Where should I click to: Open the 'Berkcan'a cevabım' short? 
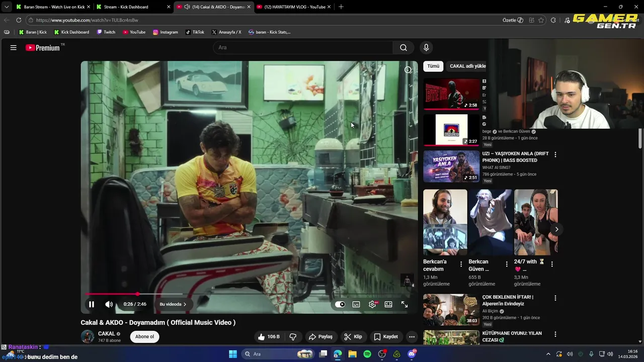click(x=445, y=222)
